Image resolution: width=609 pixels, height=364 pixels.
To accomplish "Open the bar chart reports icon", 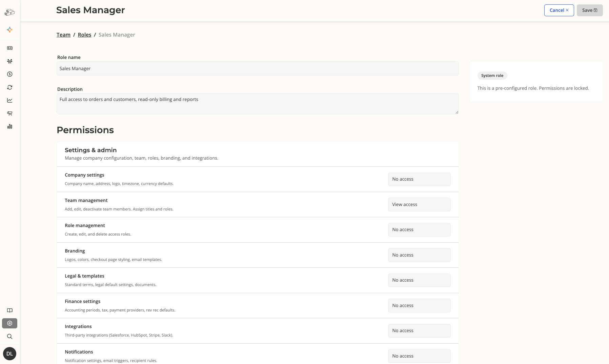I will [x=10, y=126].
